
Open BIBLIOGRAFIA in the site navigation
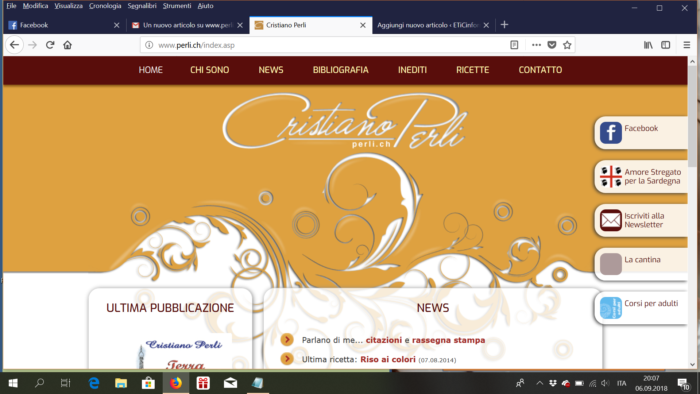click(341, 70)
